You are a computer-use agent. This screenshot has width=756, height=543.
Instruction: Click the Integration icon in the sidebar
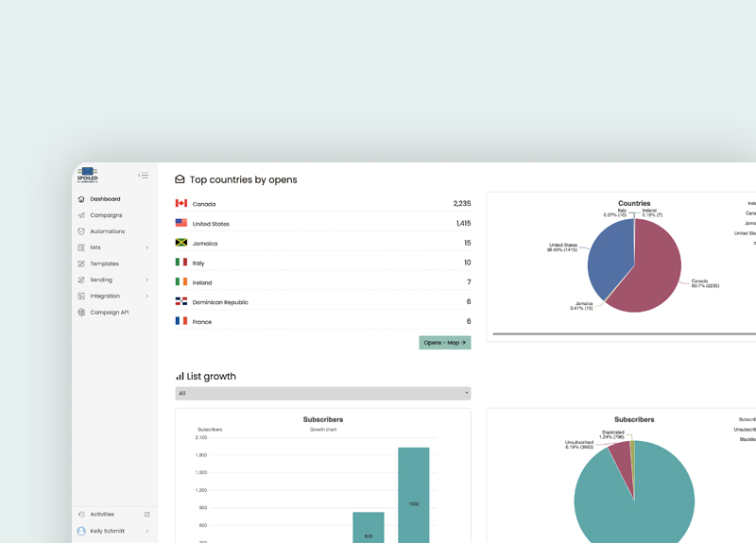tap(81, 296)
